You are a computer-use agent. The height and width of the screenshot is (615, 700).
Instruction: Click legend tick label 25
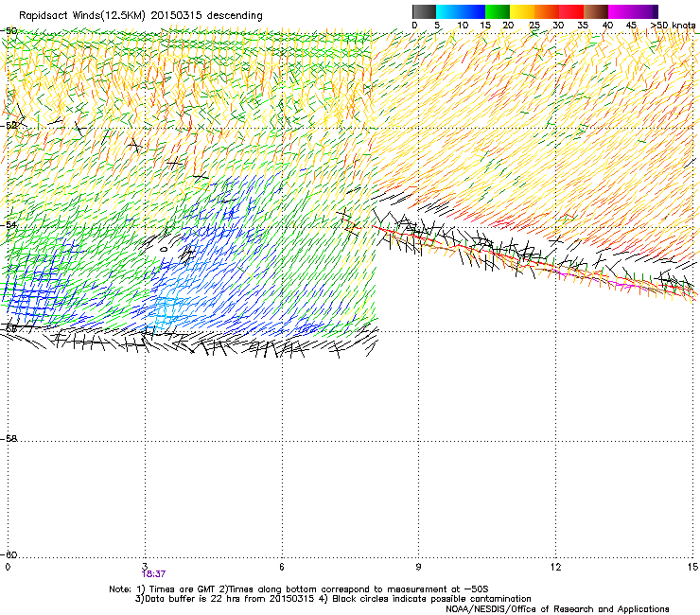tap(534, 26)
